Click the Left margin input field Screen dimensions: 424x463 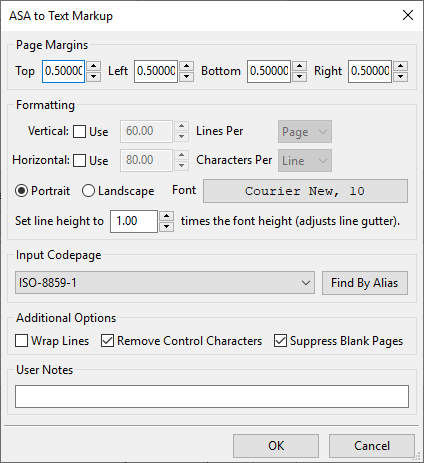[156, 71]
